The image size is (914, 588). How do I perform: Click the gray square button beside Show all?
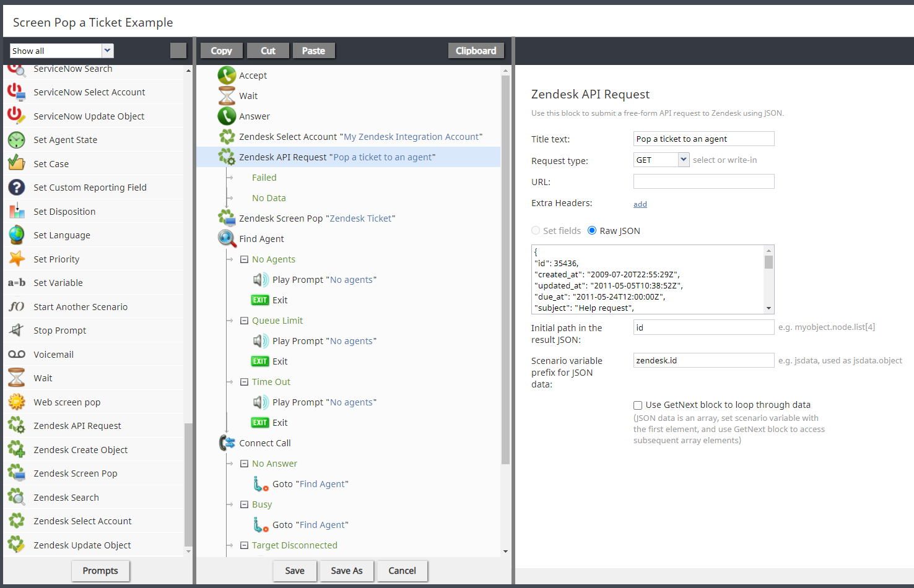pyautogui.click(x=178, y=51)
